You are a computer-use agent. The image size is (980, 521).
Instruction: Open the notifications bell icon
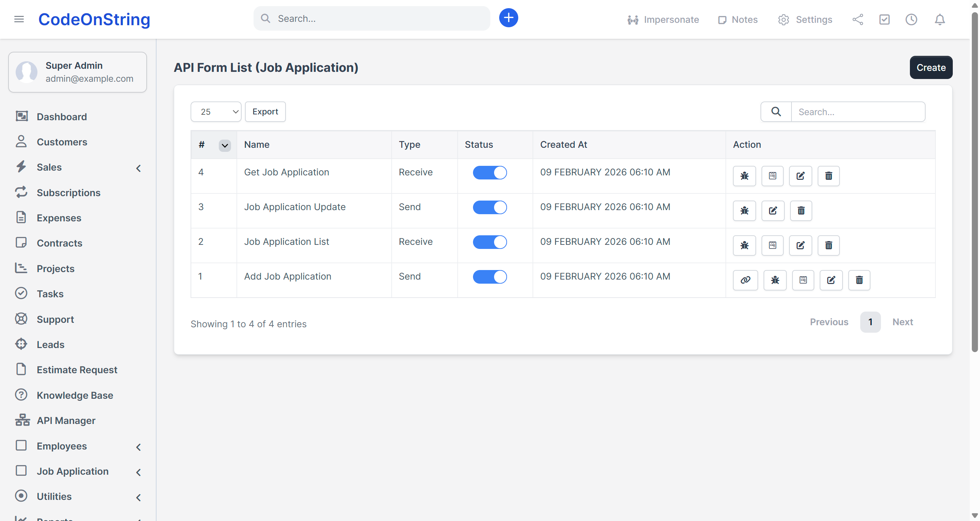click(940, 19)
